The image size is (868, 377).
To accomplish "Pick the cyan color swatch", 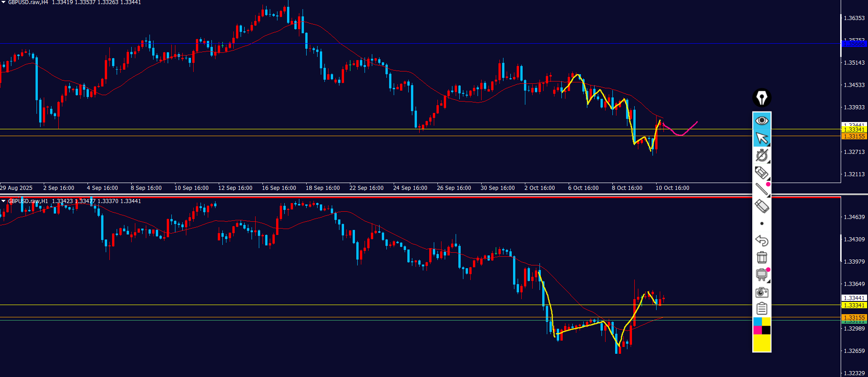I will [x=757, y=322].
